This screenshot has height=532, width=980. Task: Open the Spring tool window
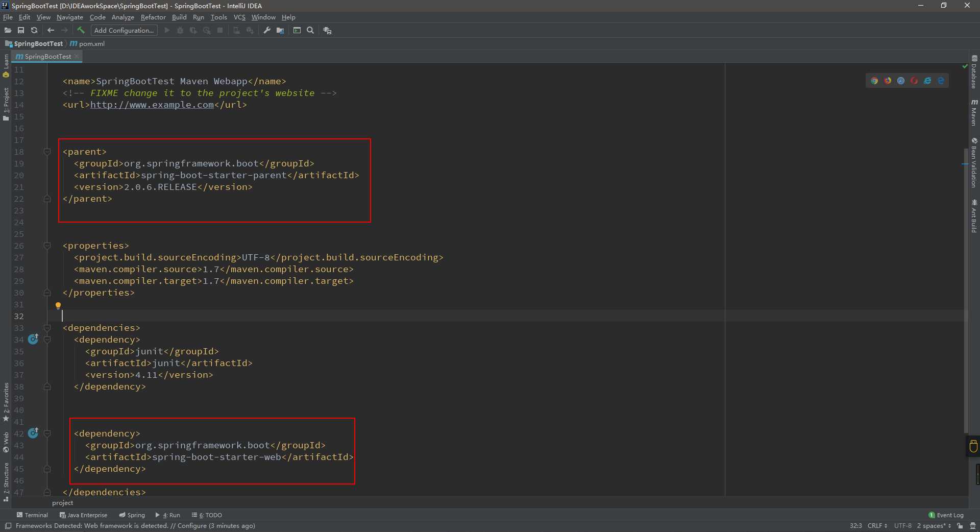click(132, 515)
